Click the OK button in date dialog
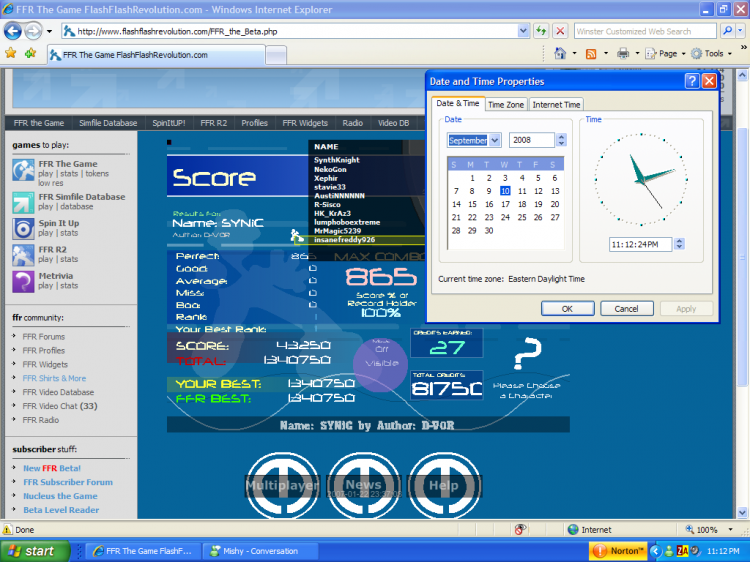 (567, 309)
